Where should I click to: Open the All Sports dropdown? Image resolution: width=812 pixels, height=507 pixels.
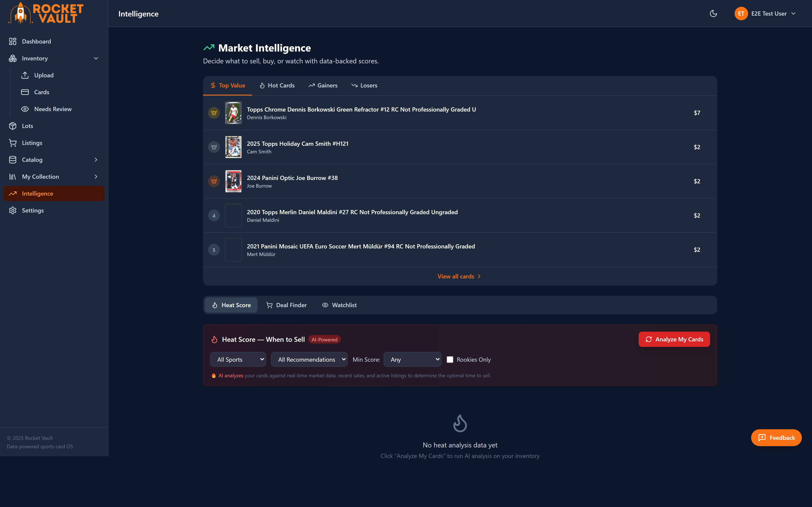click(238, 360)
